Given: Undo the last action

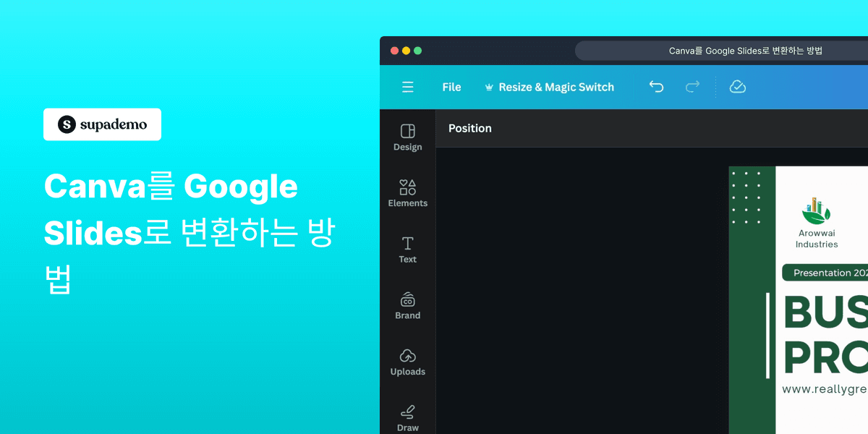Looking at the screenshot, I should [656, 86].
